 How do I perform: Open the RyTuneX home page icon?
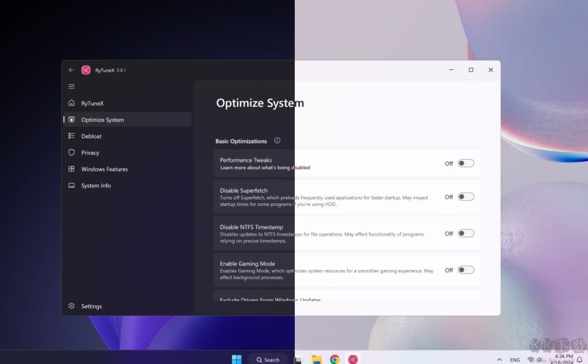[x=72, y=103]
